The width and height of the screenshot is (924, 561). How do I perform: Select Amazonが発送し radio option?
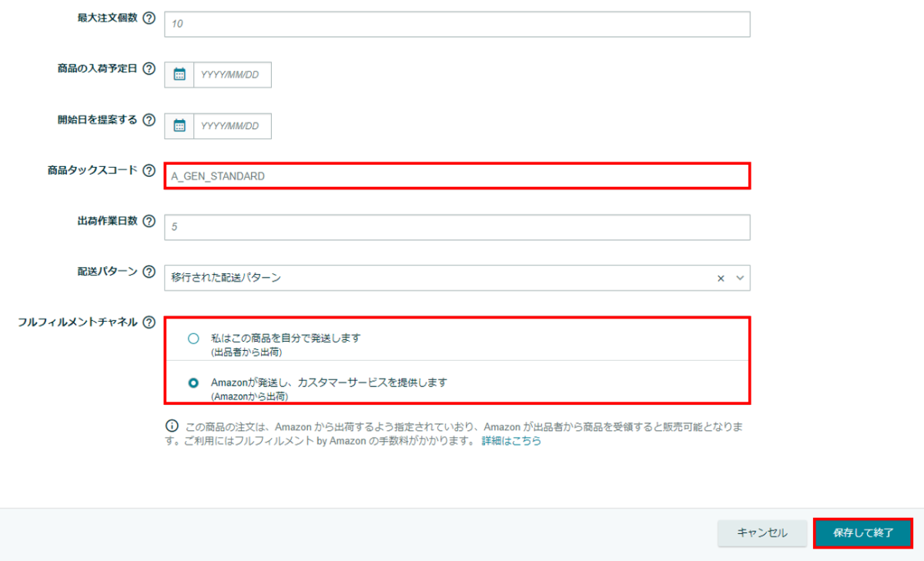pos(193,382)
